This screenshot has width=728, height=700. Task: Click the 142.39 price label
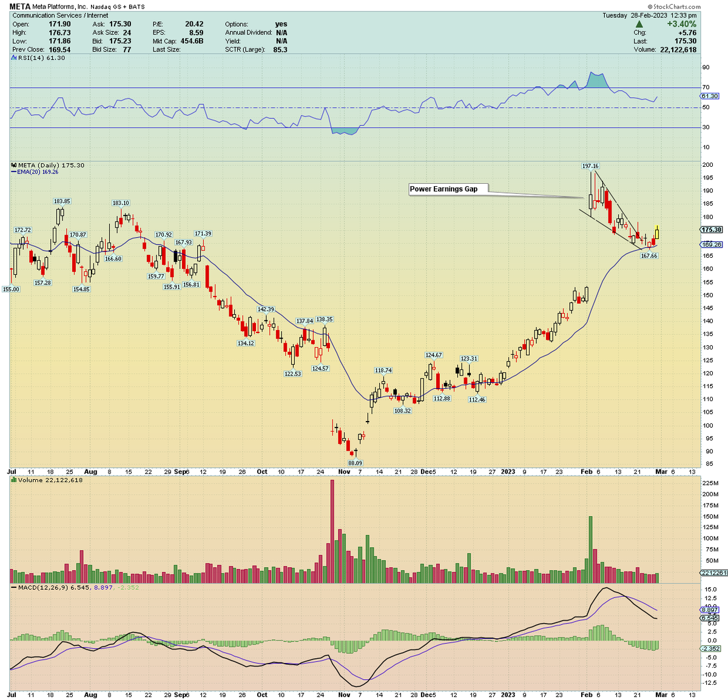pos(266,309)
